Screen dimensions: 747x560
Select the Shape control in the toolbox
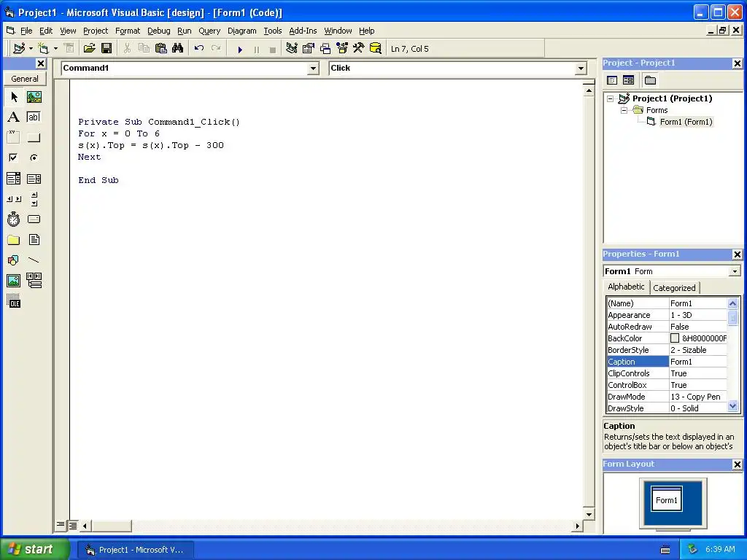click(14, 260)
